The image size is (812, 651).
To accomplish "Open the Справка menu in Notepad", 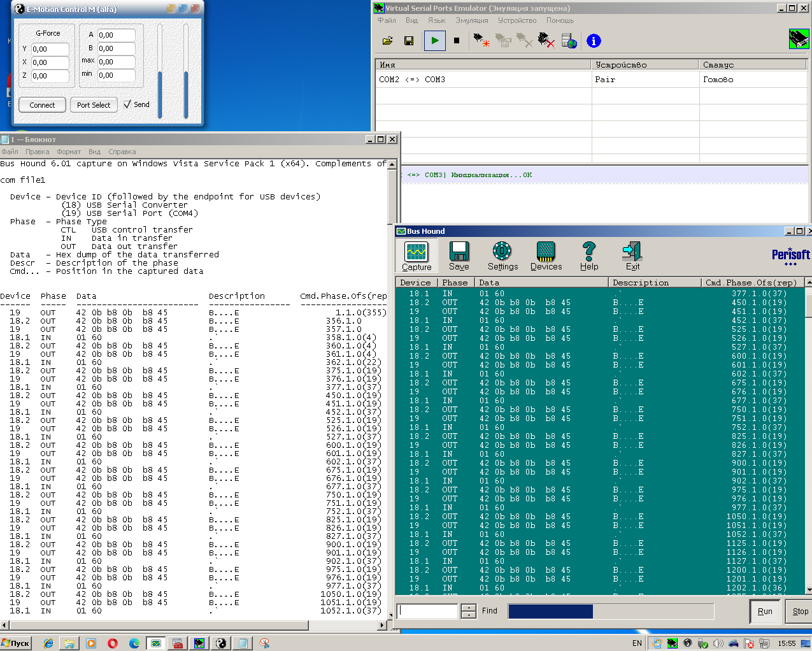I will [x=122, y=152].
